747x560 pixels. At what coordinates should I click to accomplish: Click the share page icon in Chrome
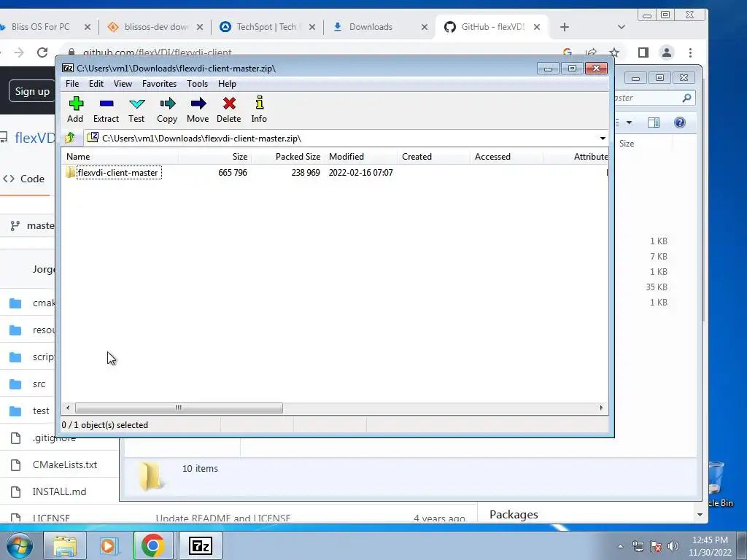pyautogui.click(x=591, y=52)
